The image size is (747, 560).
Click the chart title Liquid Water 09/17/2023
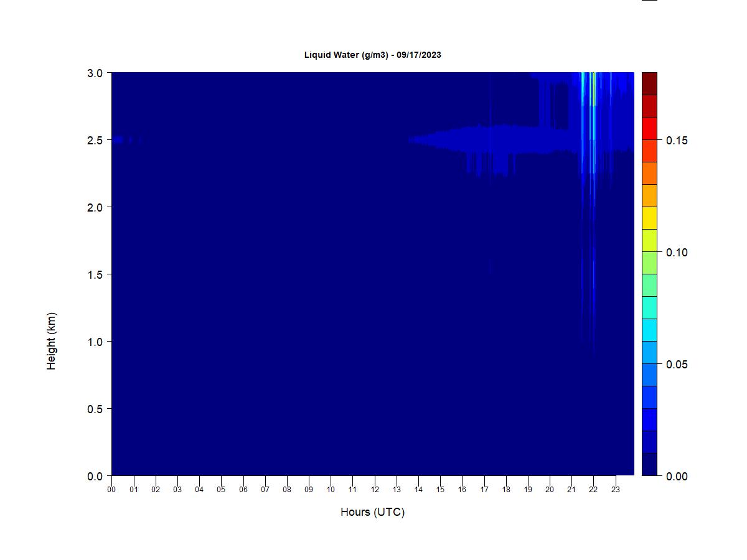372,55
